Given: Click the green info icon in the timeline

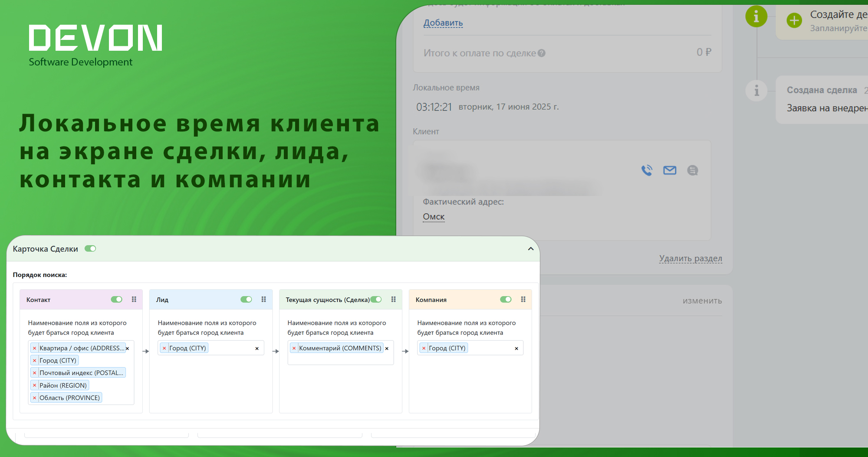Looking at the screenshot, I should click(x=756, y=16).
